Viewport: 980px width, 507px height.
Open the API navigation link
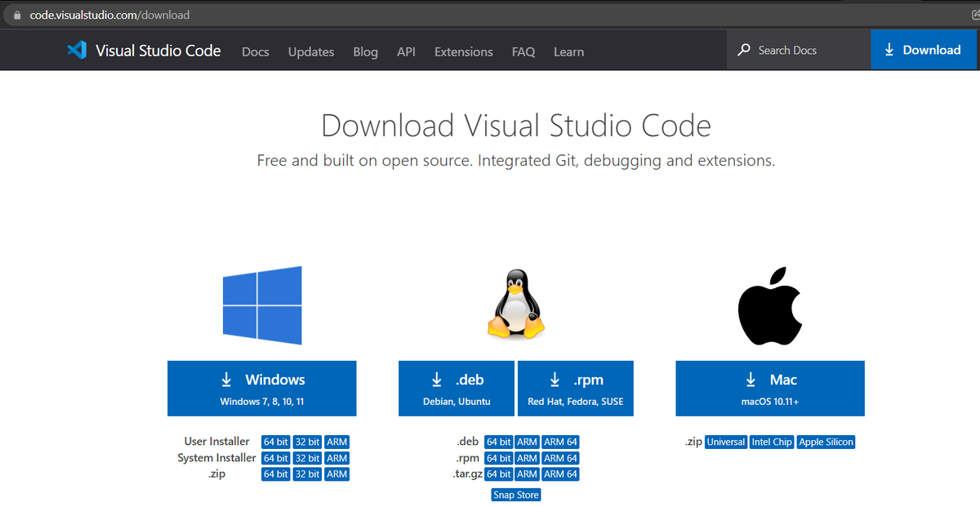click(406, 51)
